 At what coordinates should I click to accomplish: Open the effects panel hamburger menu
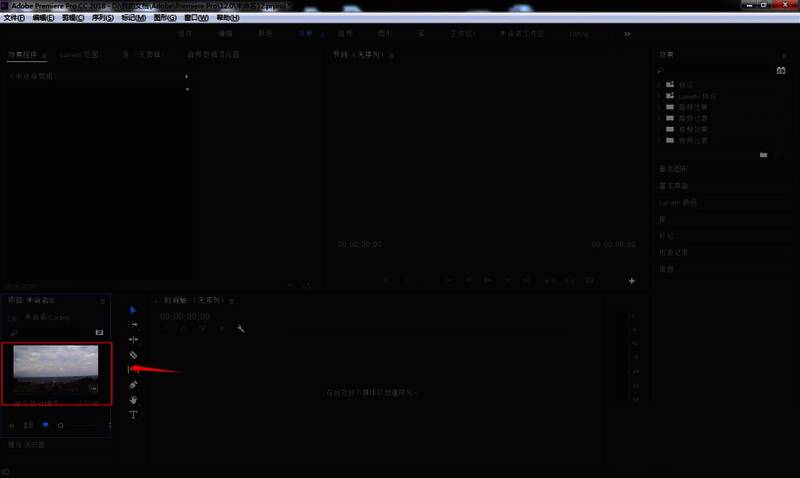click(x=784, y=55)
